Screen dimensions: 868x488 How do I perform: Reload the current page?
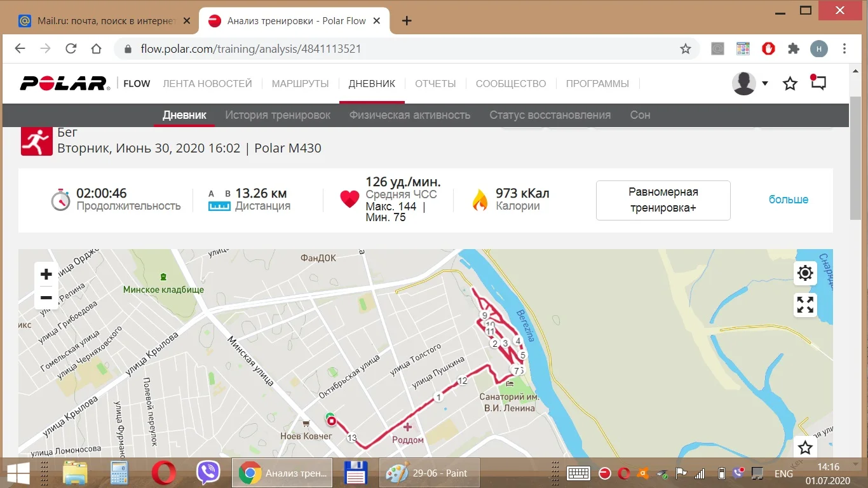pos(71,48)
